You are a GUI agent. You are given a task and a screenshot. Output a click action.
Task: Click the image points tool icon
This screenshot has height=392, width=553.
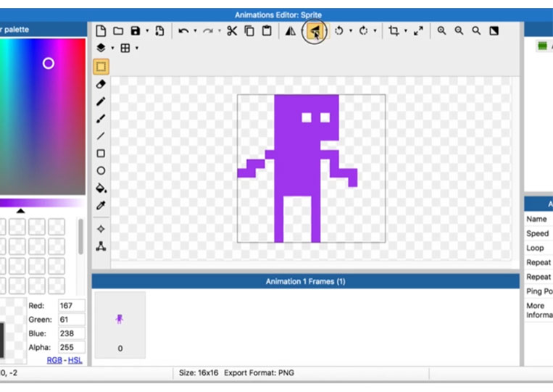coord(101,246)
